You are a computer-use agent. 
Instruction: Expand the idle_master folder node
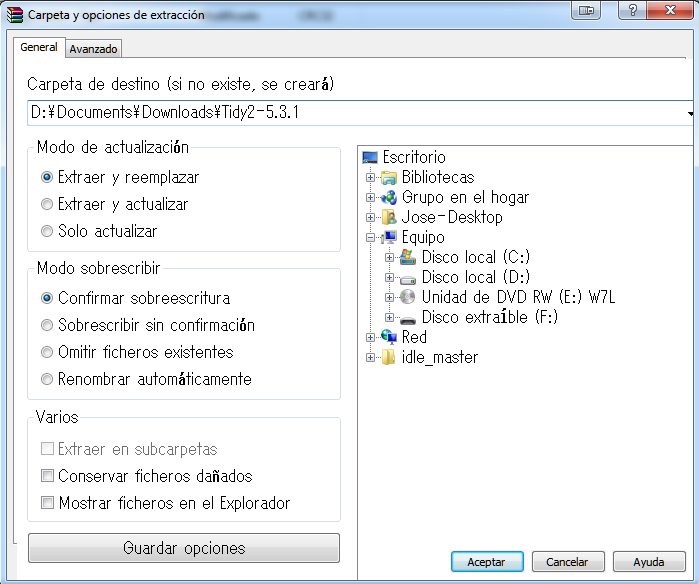coord(370,357)
